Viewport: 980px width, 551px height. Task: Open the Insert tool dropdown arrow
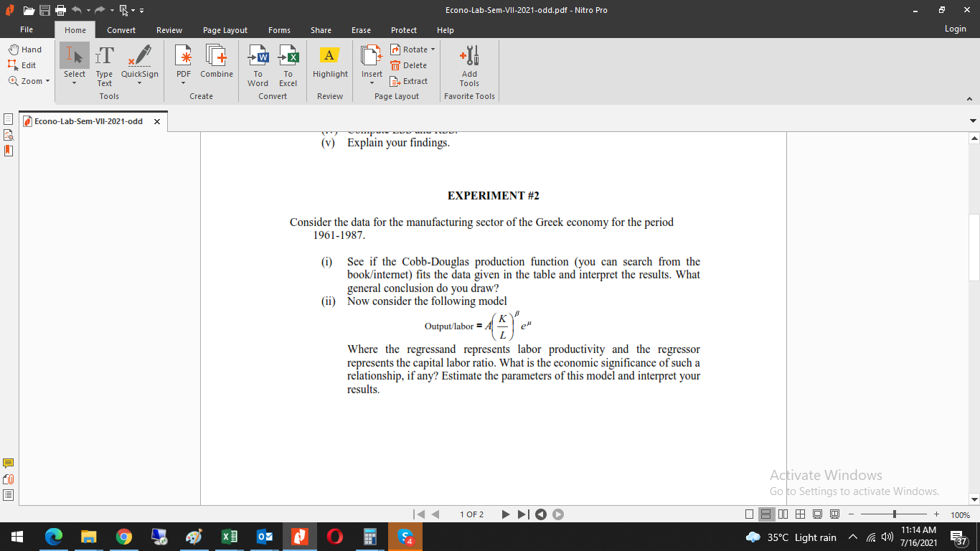pos(371,81)
